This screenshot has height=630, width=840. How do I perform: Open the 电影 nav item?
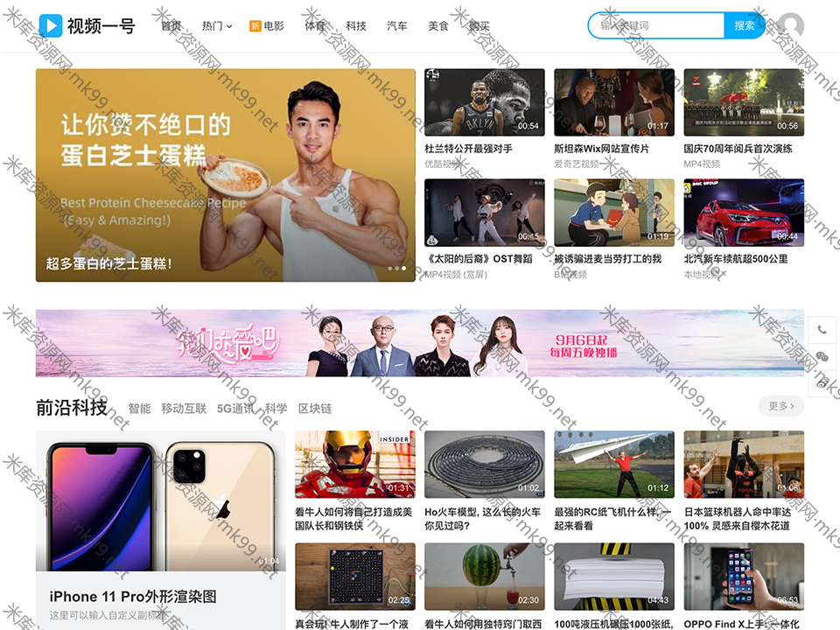tap(274, 25)
